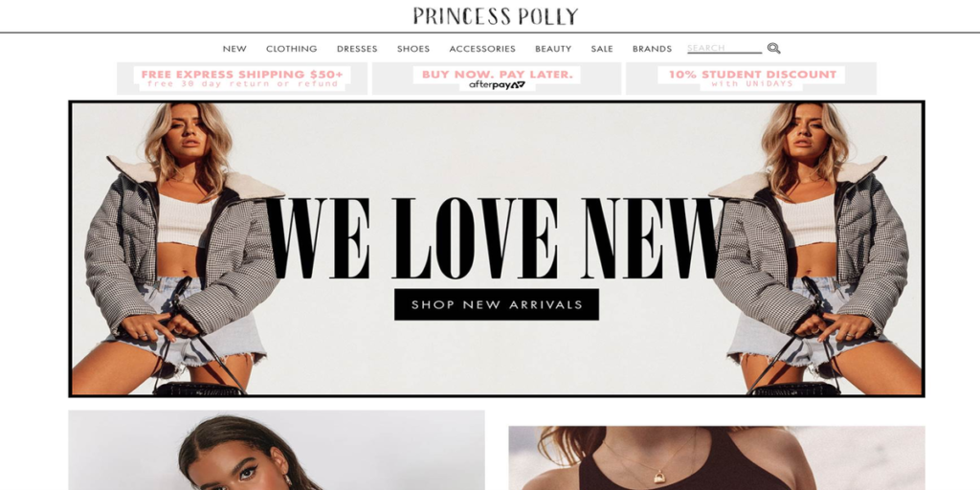
Task: Open the lower-right necklace model image
Action: click(x=716, y=458)
